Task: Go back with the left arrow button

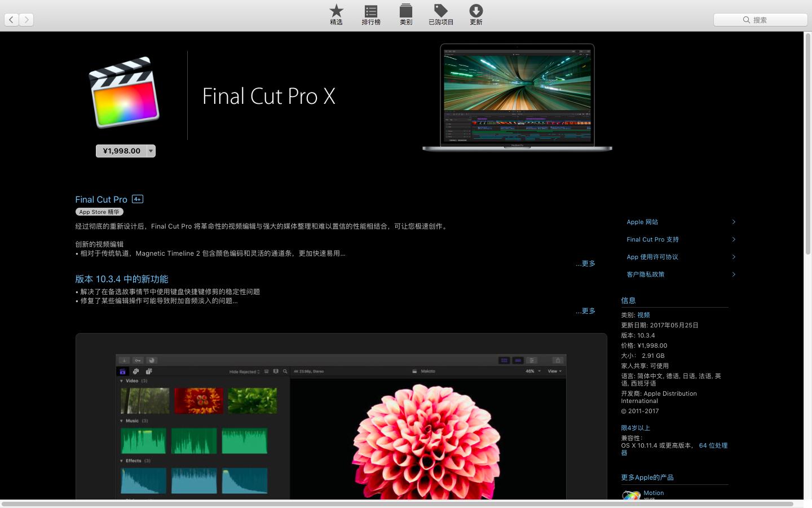Action: (x=11, y=20)
